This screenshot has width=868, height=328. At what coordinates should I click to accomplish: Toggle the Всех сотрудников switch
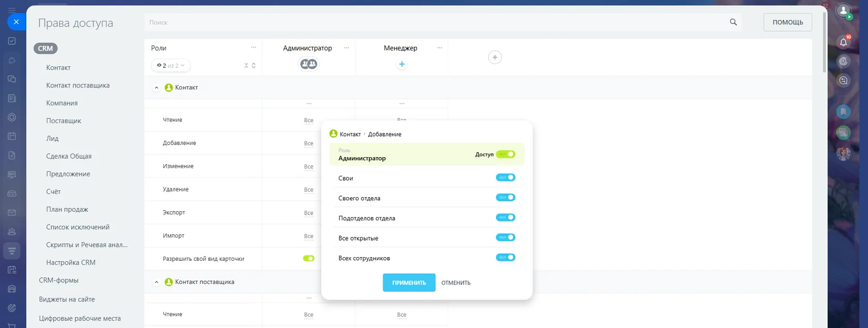[x=506, y=258]
